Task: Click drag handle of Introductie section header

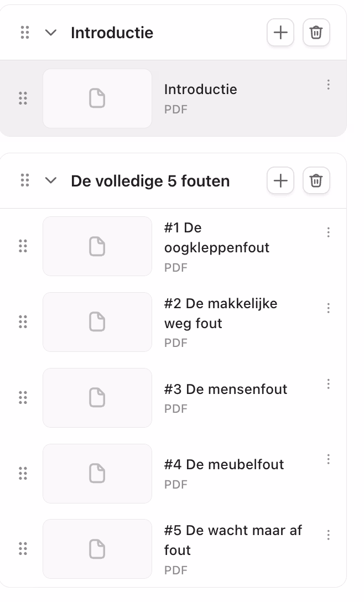Action: point(25,33)
